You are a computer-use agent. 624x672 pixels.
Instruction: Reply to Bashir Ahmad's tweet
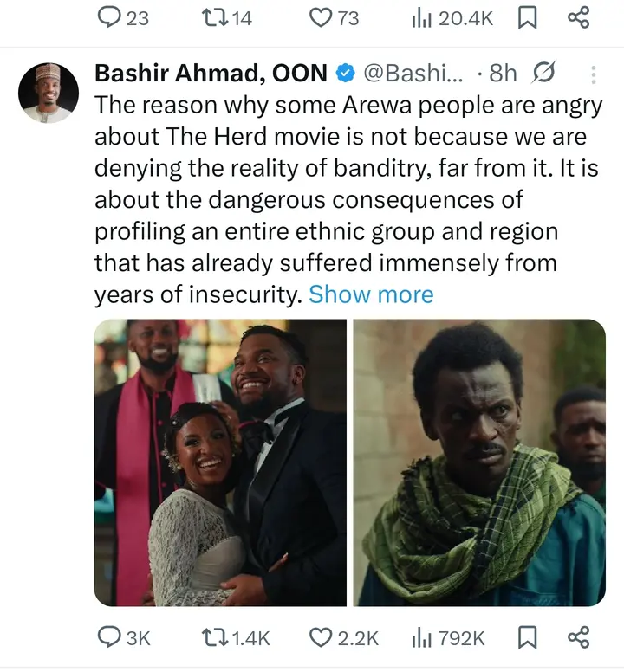110,637
